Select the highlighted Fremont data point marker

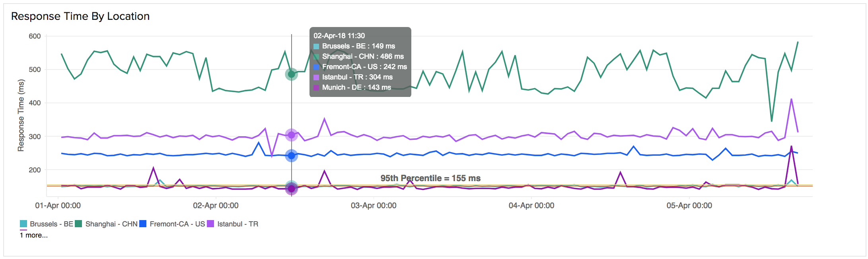[x=292, y=156]
